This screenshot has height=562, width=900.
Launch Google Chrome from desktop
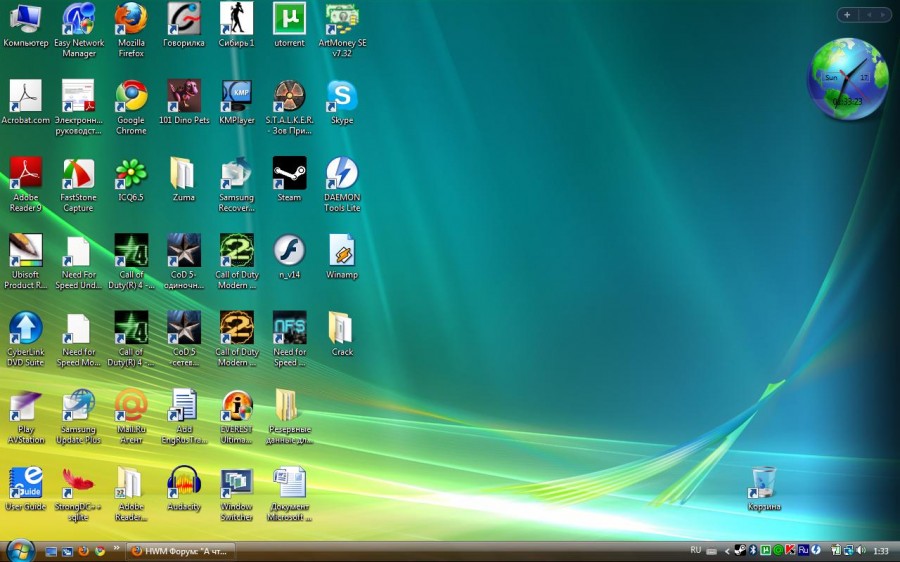(x=131, y=108)
